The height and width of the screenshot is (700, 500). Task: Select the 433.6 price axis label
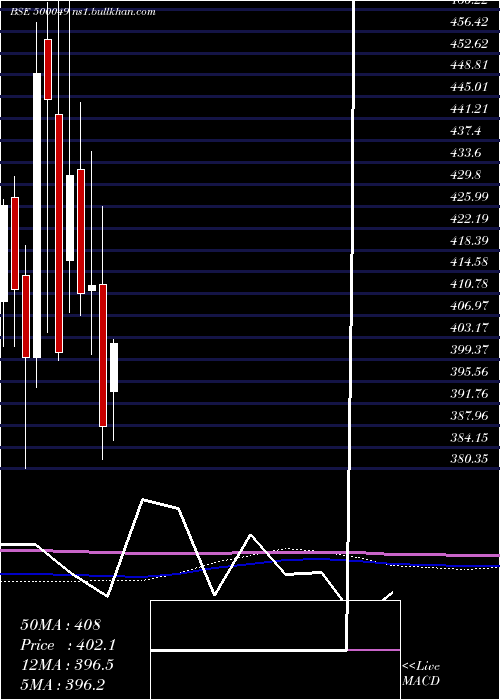point(466,153)
